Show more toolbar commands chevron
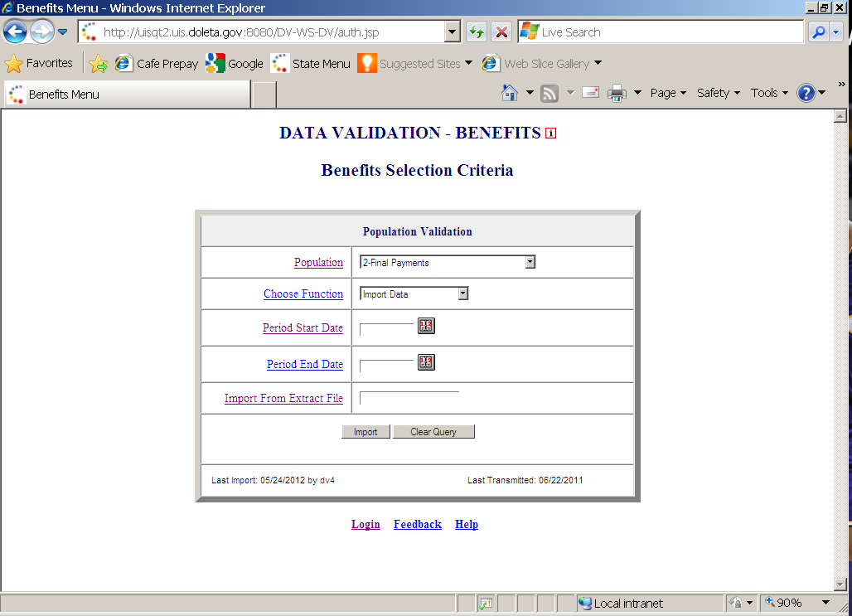Screen dimensions: 852x616 [842, 85]
